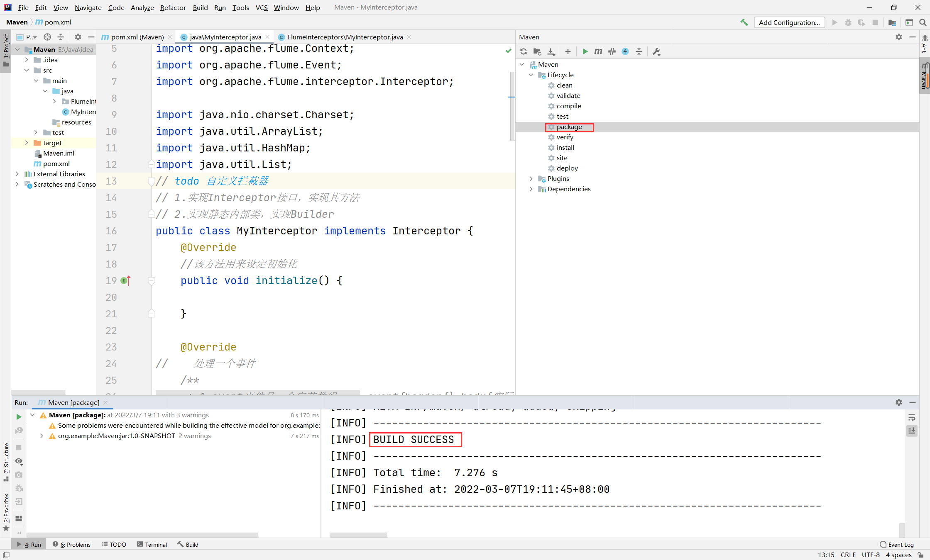The image size is (930, 560).
Task: Click Search Everywhere magnifier icon
Action: [923, 22]
